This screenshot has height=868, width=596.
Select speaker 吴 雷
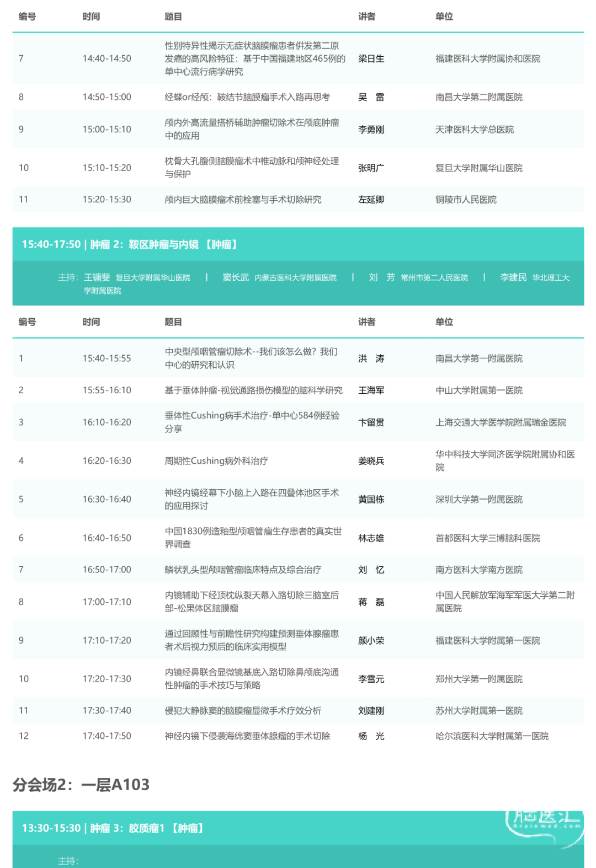coord(371,97)
